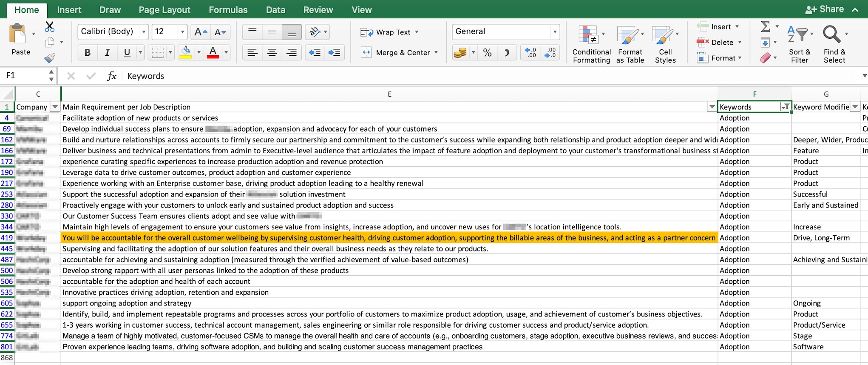This screenshot has width=868, height=365.
Task: Click Delete cells button
Action: 715,43
